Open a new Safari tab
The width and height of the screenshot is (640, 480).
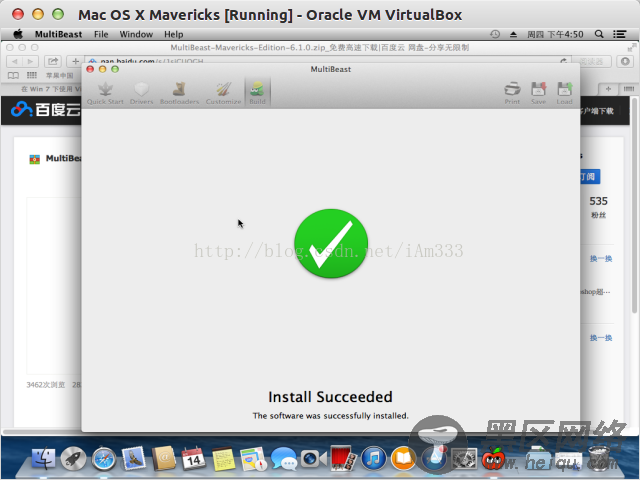(608, 89)
